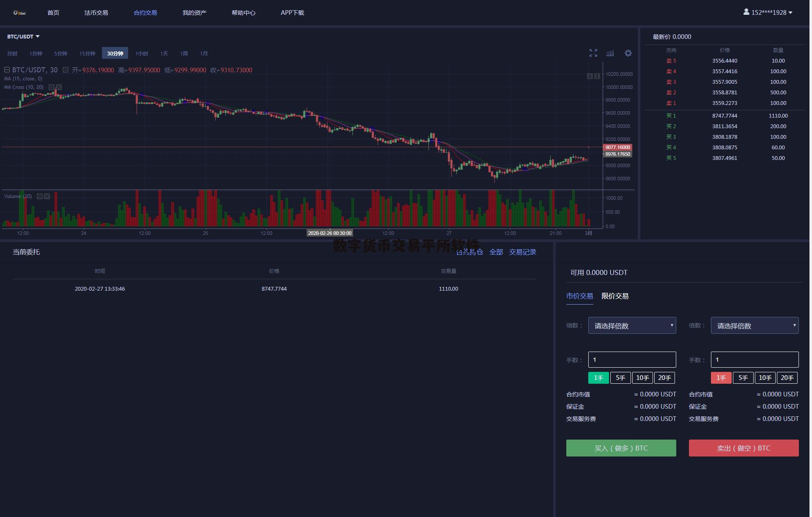812x517 pixels.
Task: Collapse the BTC/USDT chart legend
Action: [7, 70]
